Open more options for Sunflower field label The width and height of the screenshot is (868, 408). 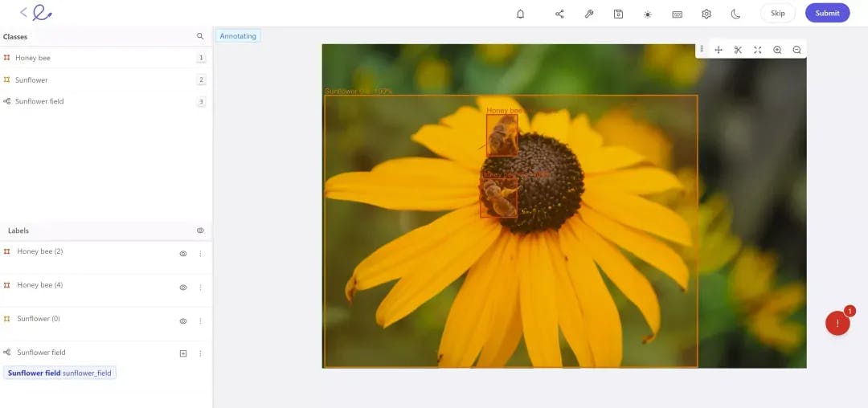[x=200, y=353]
